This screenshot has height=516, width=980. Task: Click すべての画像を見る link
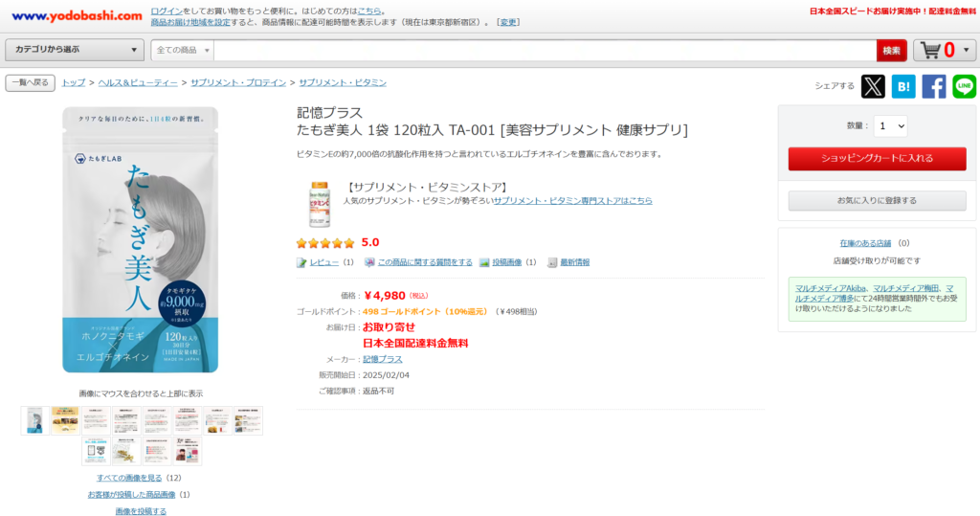click(x=129, y=478)
